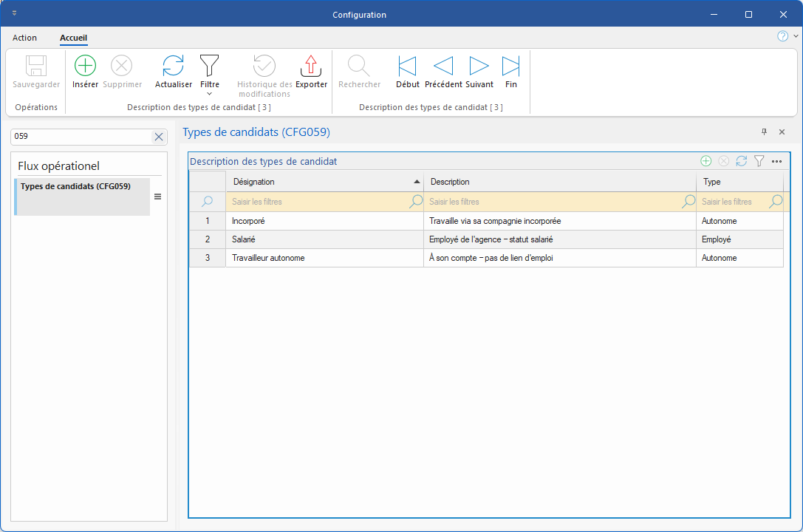Image resolution: width=803 pixels, height=532 pixels.
Task: Click the grid header filter funnel icon
Action: point(759,161)
